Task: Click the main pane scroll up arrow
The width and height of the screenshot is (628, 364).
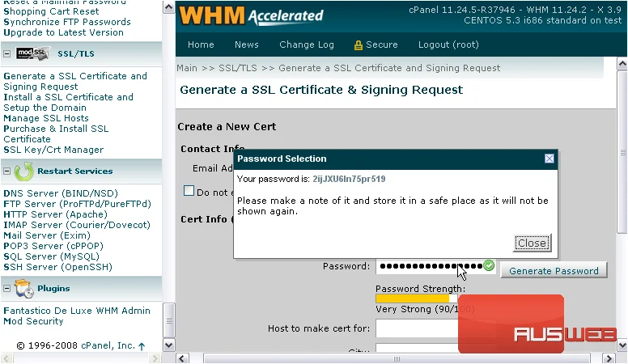Action: coord(622,64)
